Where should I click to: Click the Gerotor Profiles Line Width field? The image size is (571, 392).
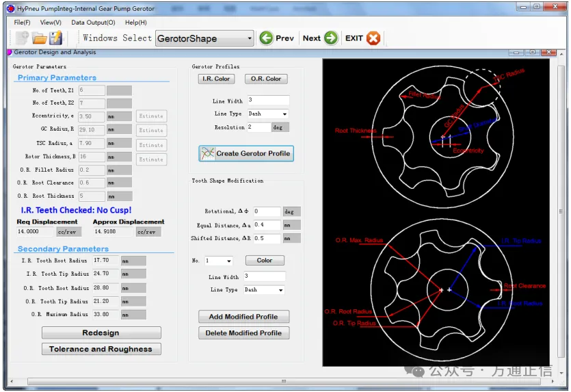(269, 100)
